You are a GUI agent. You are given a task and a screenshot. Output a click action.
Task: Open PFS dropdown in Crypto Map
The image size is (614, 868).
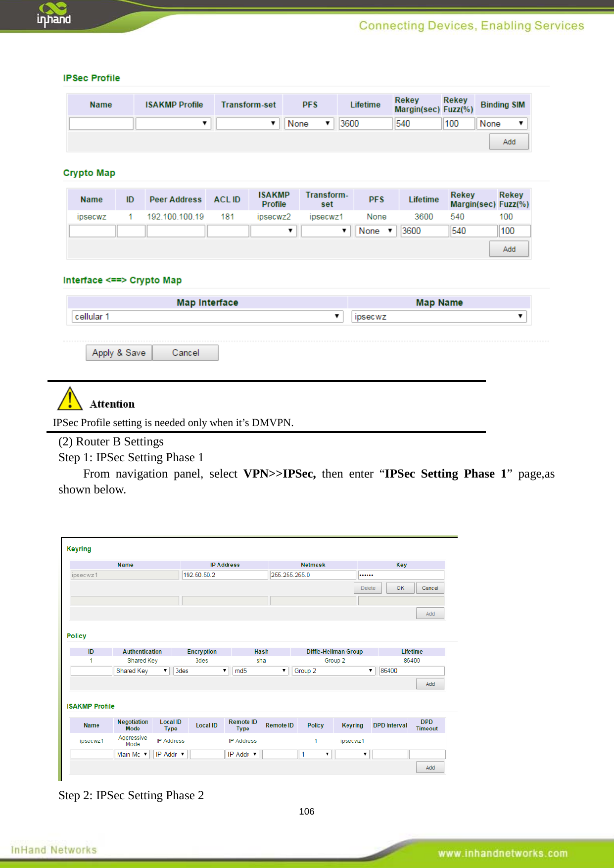point(376,231)
